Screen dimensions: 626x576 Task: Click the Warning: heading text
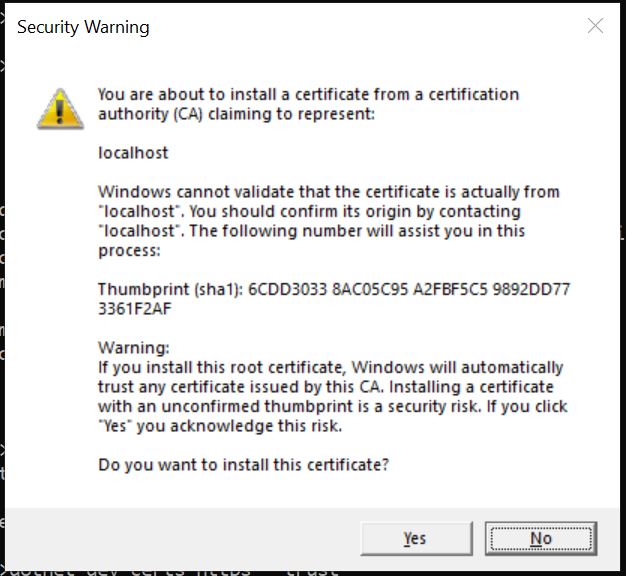pyautogui.click(x=134, y=348)
